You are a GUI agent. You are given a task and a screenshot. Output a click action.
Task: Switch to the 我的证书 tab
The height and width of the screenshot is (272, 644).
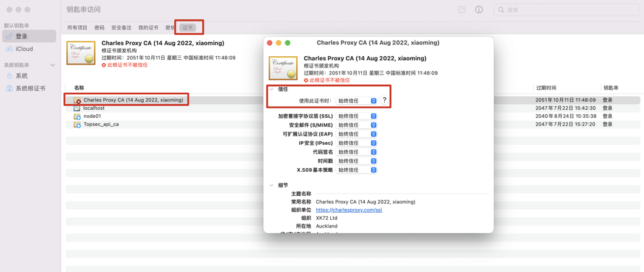[x=148, y=28]
